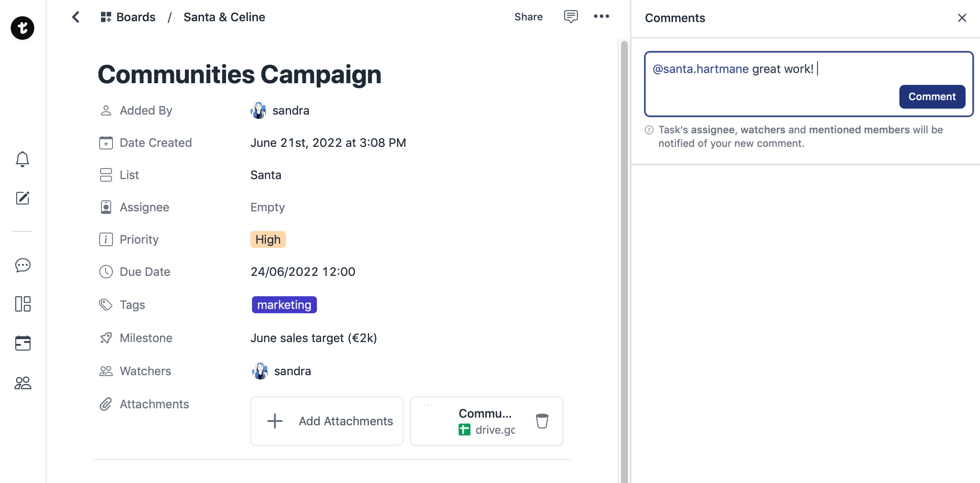Click the marketing tag chip
Viewport: 980px width, 483px height.
coord(284,305)
